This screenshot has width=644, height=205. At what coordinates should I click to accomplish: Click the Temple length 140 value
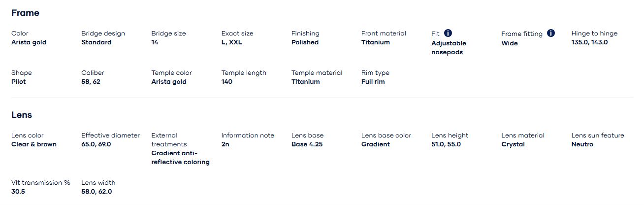coord(226,82)
